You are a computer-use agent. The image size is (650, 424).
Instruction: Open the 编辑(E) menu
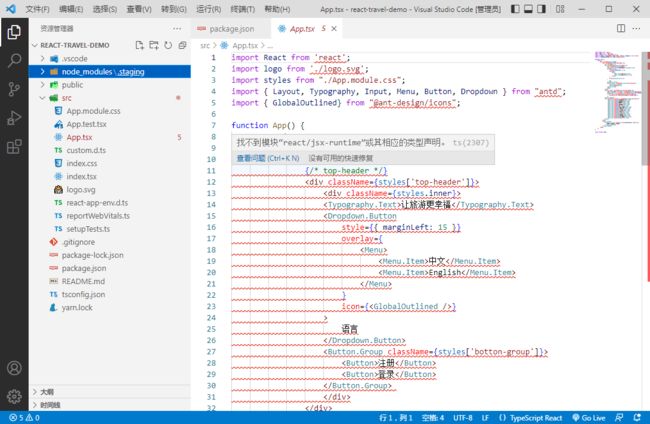tap(71, 9)
